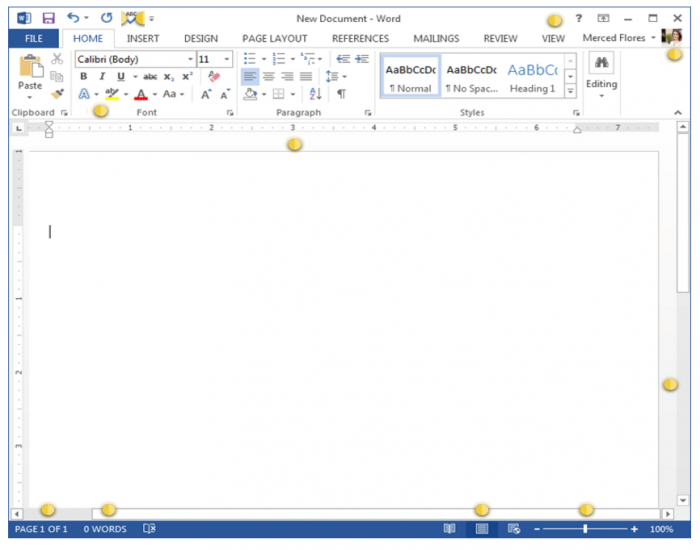Viewport: 700px width, 550px height.
Task: Click 0 WORDS word count
Action: pos(105,529)
